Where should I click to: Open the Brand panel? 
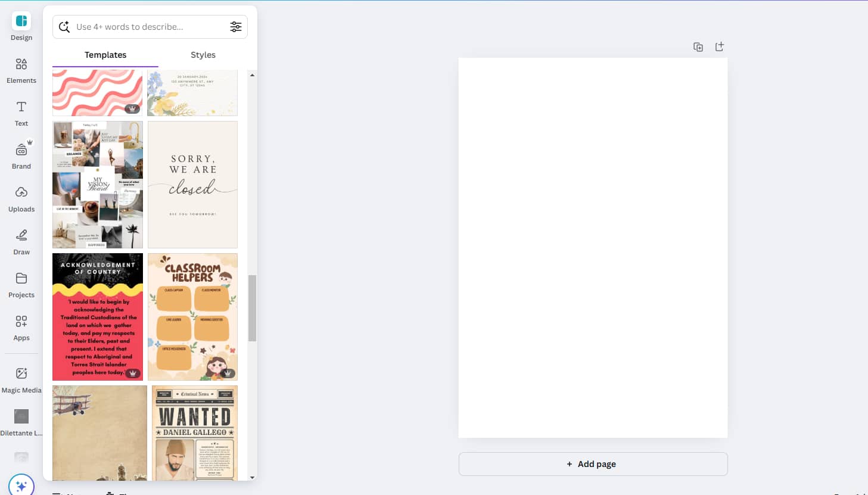point(21,156)
